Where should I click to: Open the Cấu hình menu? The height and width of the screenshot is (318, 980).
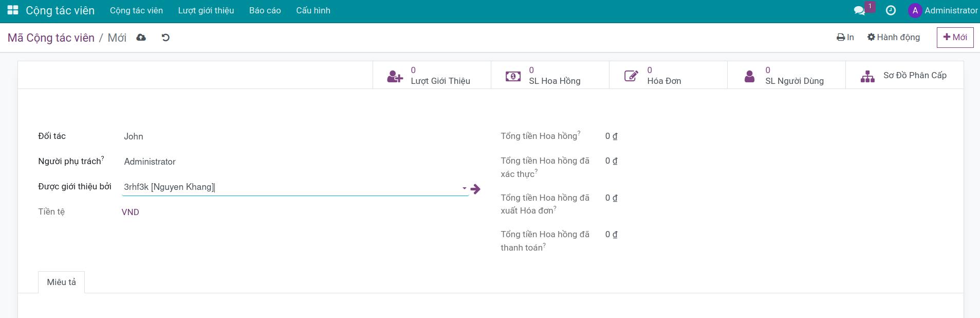pyautogui.click(x=313, y=10)
